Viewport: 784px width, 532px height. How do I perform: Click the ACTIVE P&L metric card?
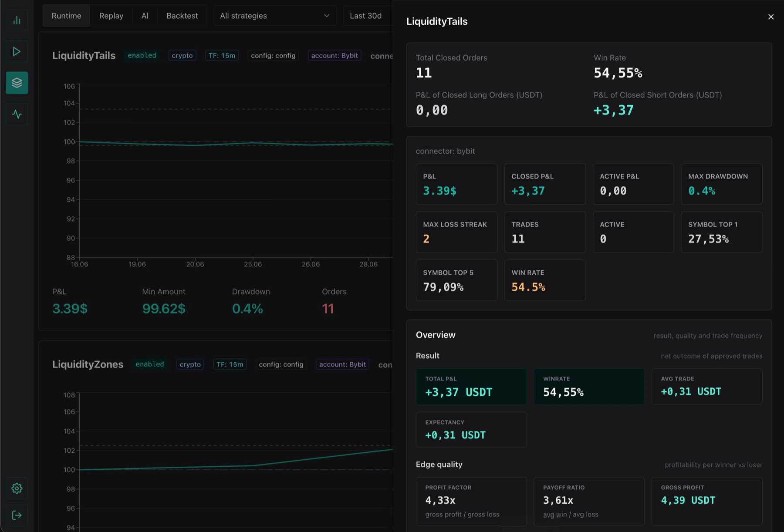click(633, 184)
